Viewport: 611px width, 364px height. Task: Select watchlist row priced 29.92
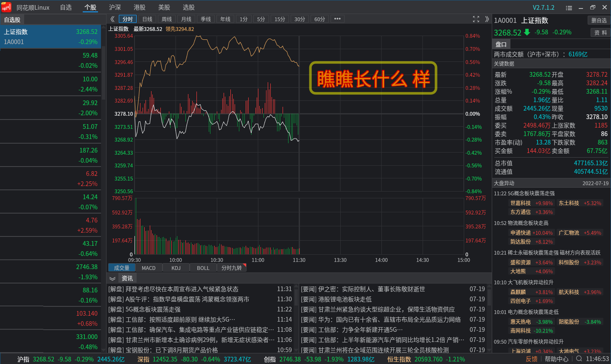[x=50, y=108]
